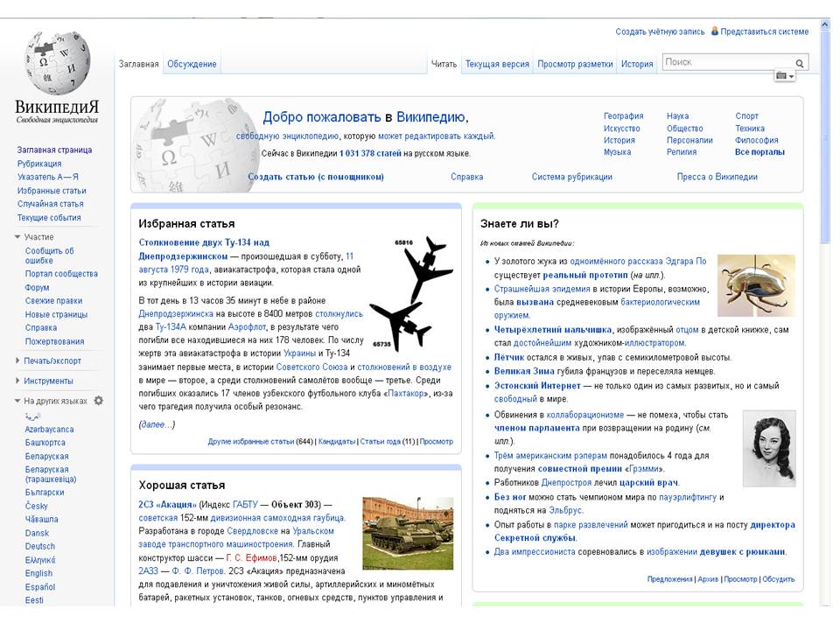Click the user icon beside Представиться системе
Image resolution: width=840 pixels, height=630 pixels.
pos(715,31)
